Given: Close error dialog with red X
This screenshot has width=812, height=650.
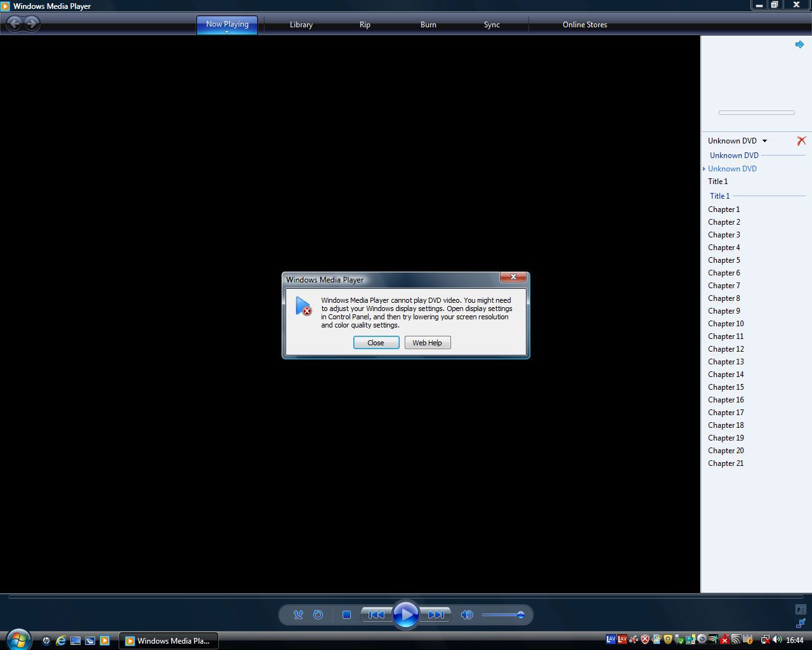Looking at the screenshot, I should (513, 277).
